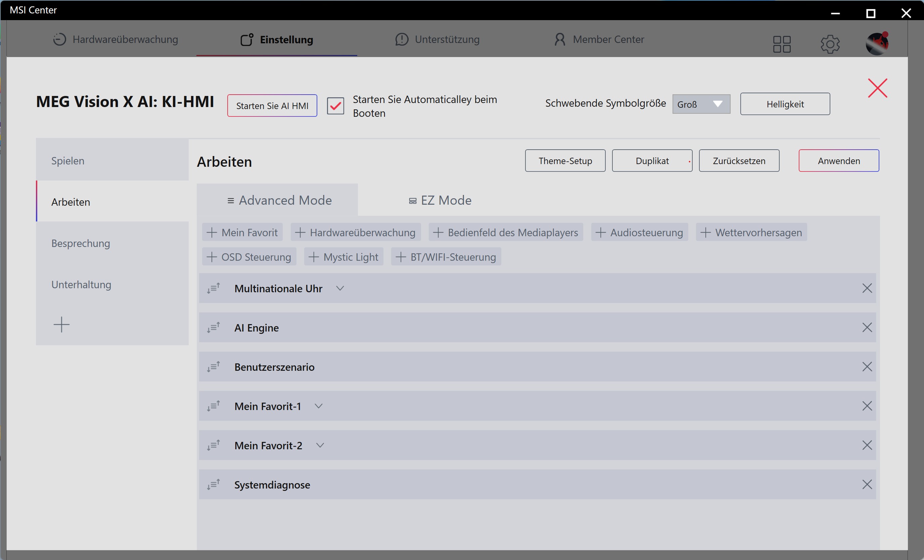This screenshot has width=924, height=560.
Task: Click the Theme-Setup button
Action: (x=565, y=161)
